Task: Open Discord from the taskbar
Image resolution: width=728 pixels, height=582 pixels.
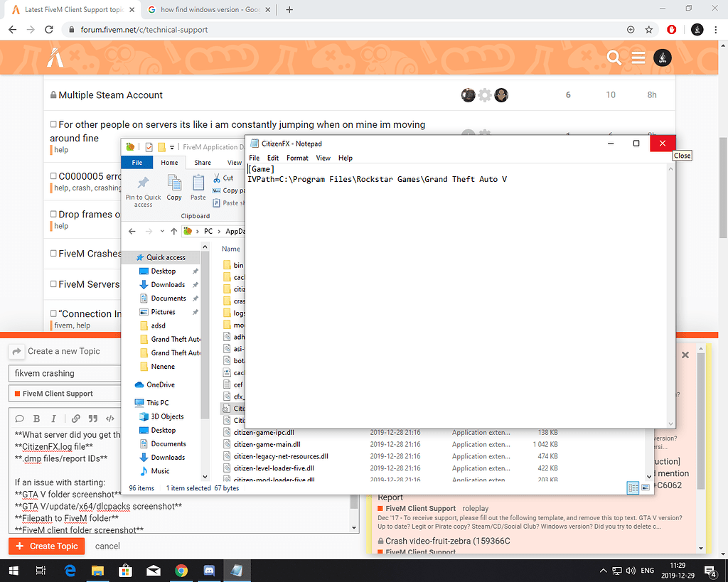Action: pyautogui.click(x=209, y=571)
